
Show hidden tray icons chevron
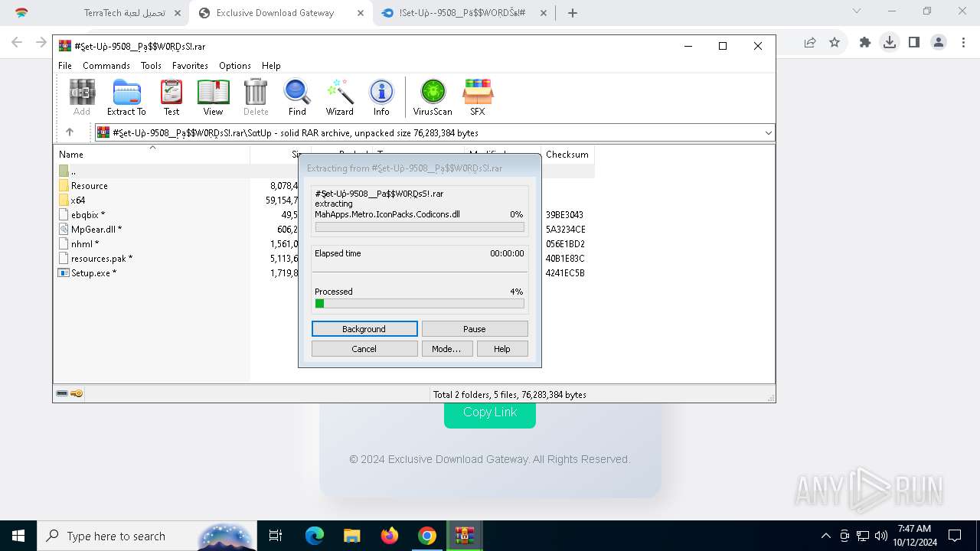coord(825,536)
